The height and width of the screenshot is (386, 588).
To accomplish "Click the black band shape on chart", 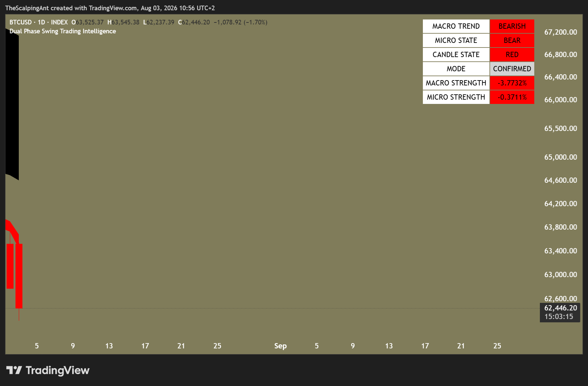I will (x=12, y=104).
